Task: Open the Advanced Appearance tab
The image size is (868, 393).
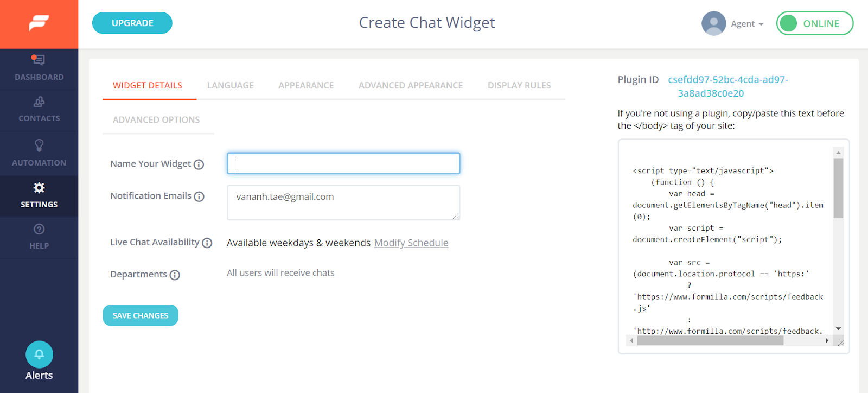Action: 411,86
